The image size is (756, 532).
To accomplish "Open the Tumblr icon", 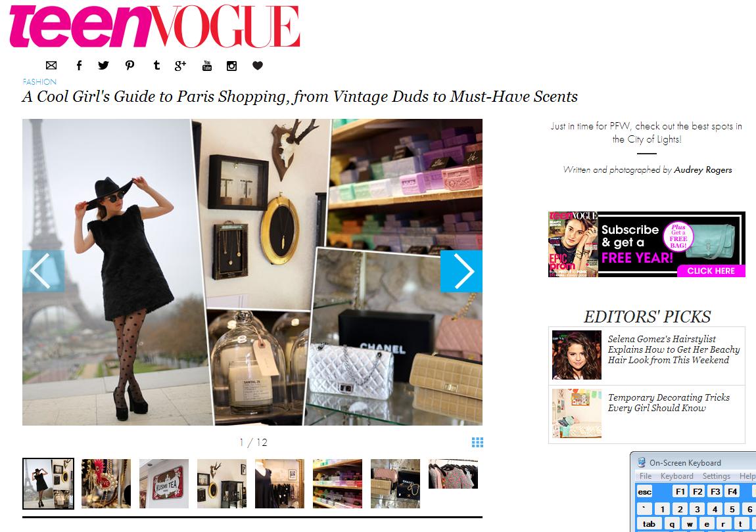I will click(x=156, y=65).
